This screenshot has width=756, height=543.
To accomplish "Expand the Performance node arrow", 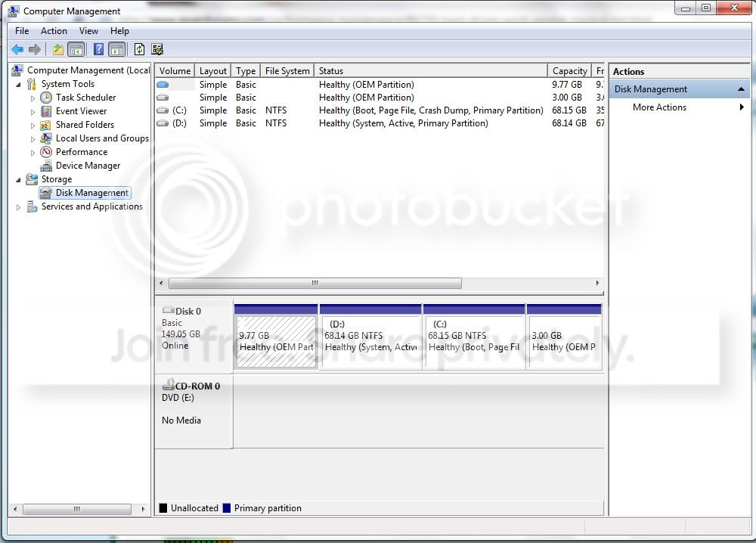I will 33,152.
